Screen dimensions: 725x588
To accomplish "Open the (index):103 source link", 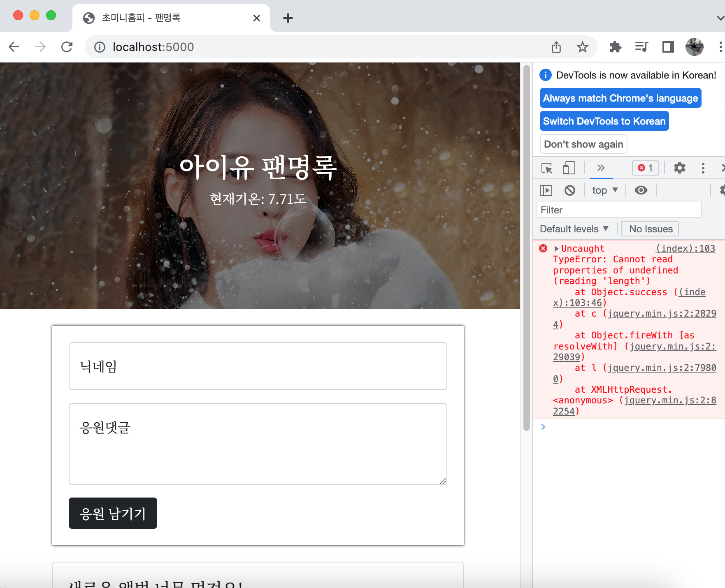I will (x=685, y=248).
